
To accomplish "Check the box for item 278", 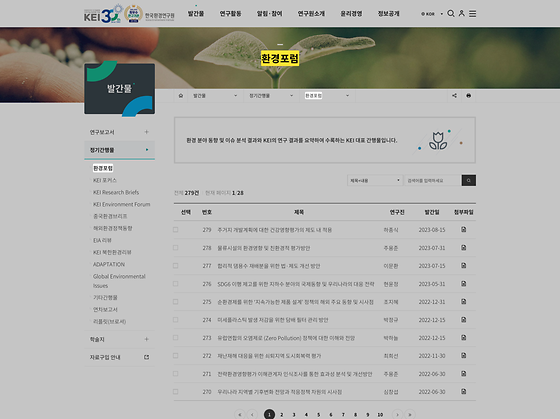I will click(175, 248).
